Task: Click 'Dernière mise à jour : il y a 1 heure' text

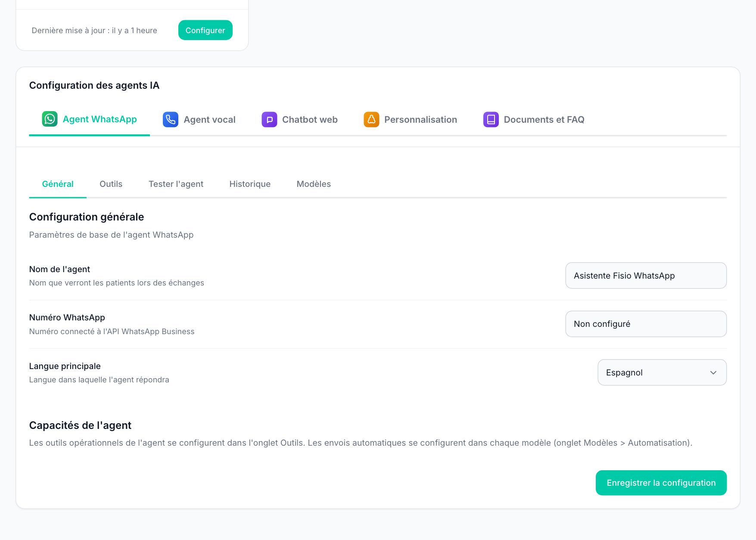Action: point(94,31)
